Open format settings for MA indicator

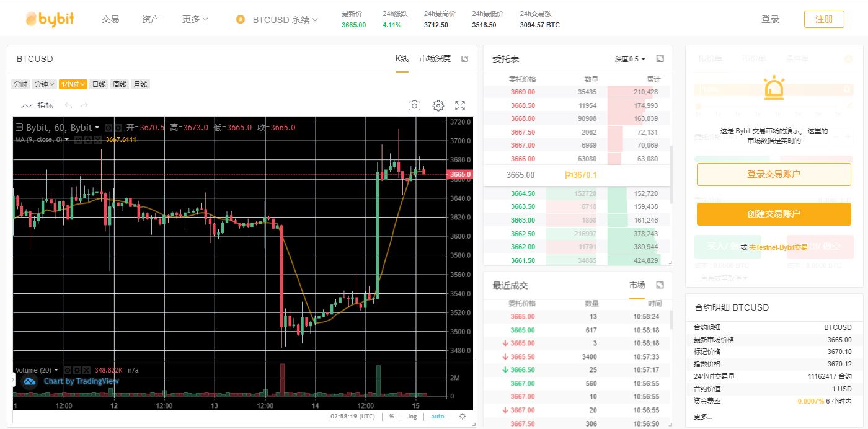coord(88,139)
